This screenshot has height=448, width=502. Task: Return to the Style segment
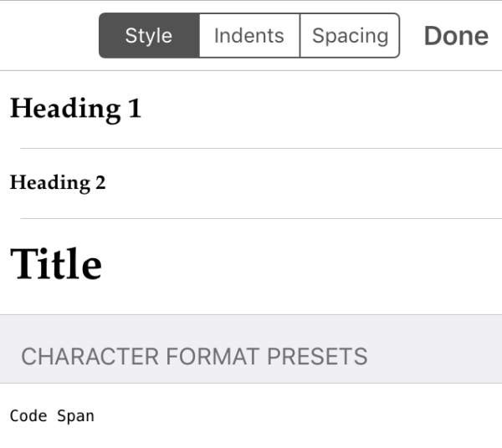click(x=149, y=36)
